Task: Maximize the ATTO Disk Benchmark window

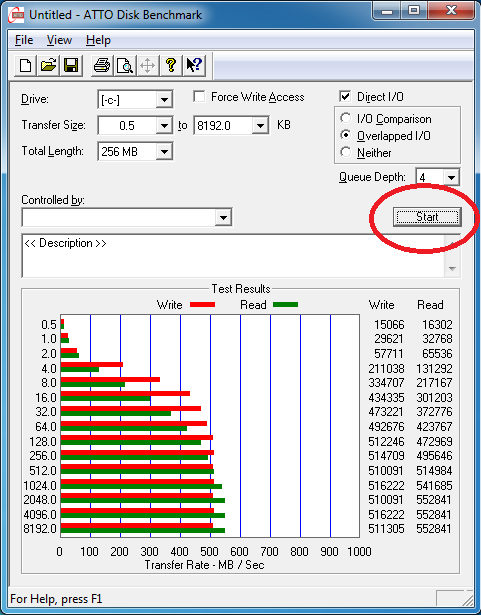Action: (x=414, y=10)
